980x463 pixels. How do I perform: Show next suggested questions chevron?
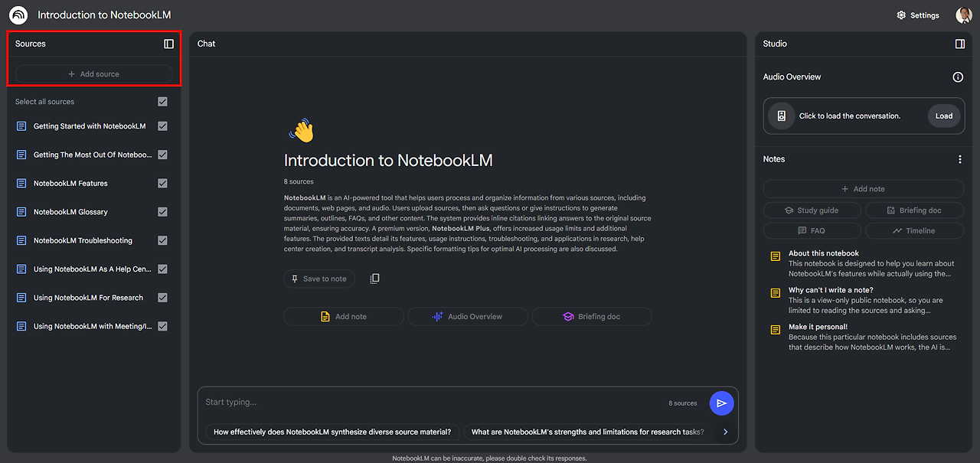(725, 432)
